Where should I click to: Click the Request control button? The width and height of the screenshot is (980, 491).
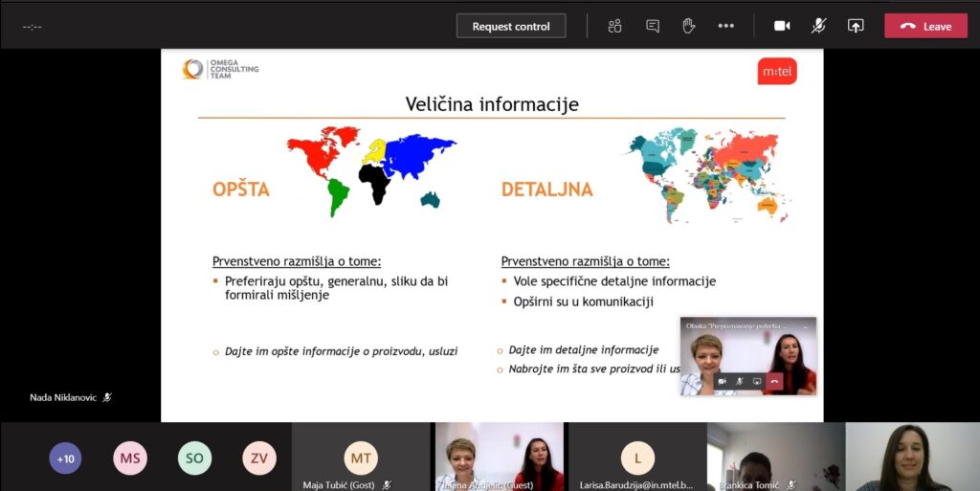[511, 26]
